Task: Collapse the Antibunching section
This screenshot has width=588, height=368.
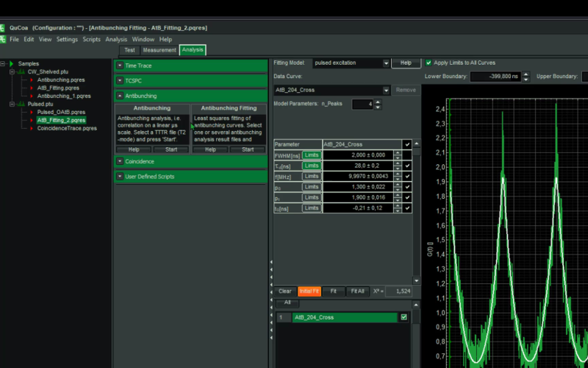Action: [120, 96]
